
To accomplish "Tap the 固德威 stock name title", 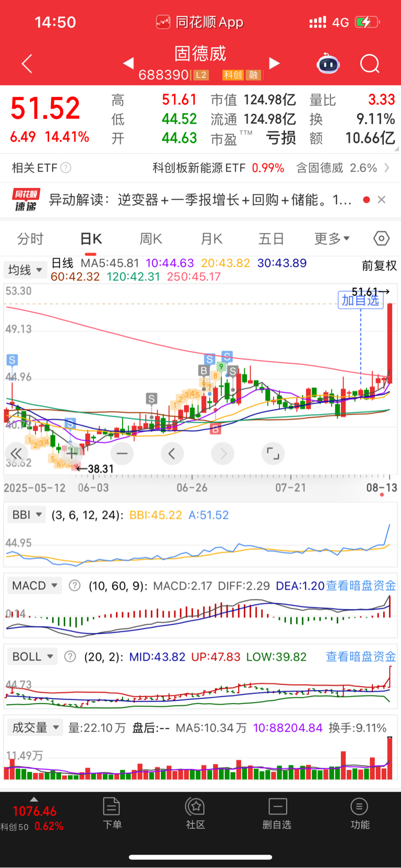I will coord(200,54).
